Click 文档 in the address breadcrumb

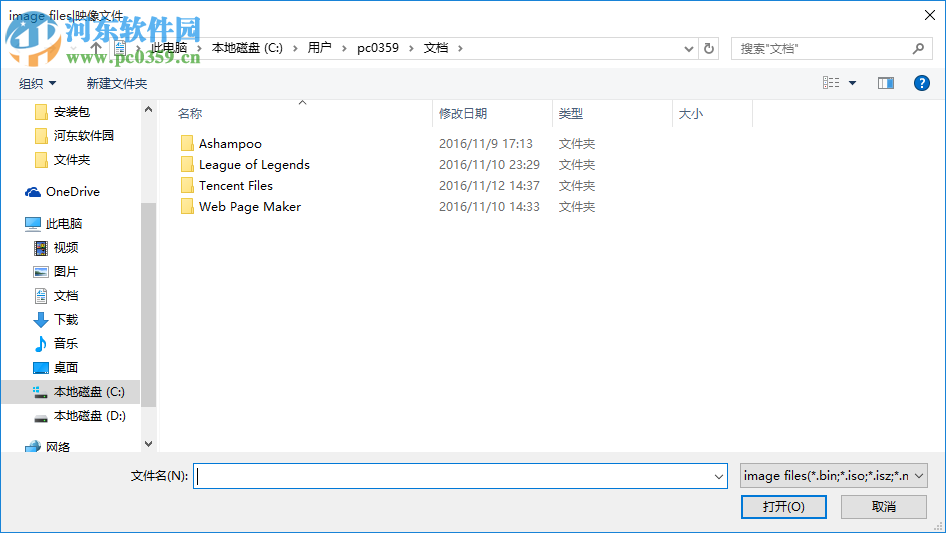tap(436, 48)
